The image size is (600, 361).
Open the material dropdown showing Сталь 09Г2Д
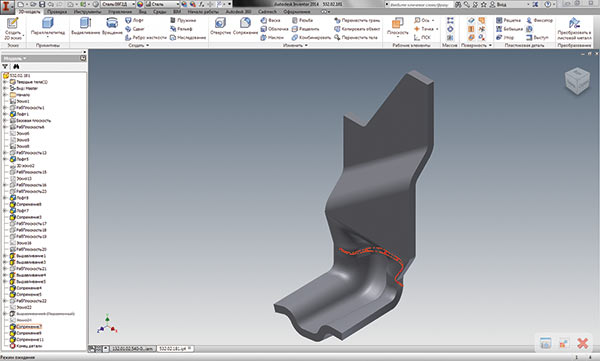[x=118, y=4]
